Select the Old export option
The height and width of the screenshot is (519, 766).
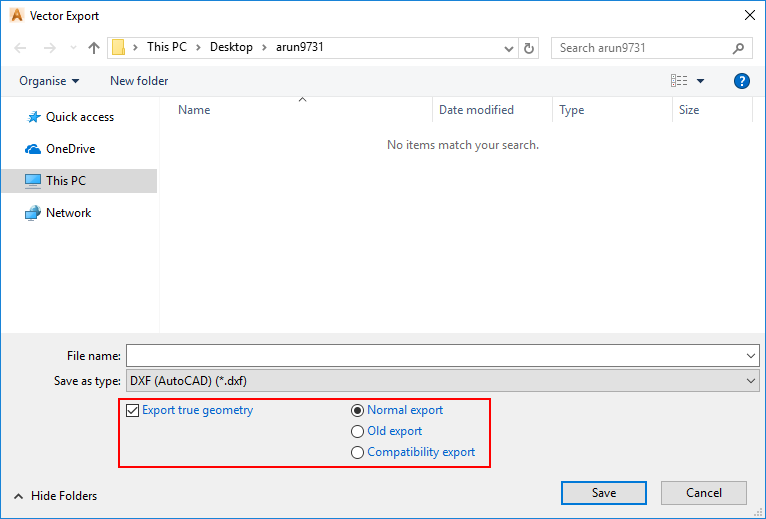pyautogui.click(x=358, y=431)
